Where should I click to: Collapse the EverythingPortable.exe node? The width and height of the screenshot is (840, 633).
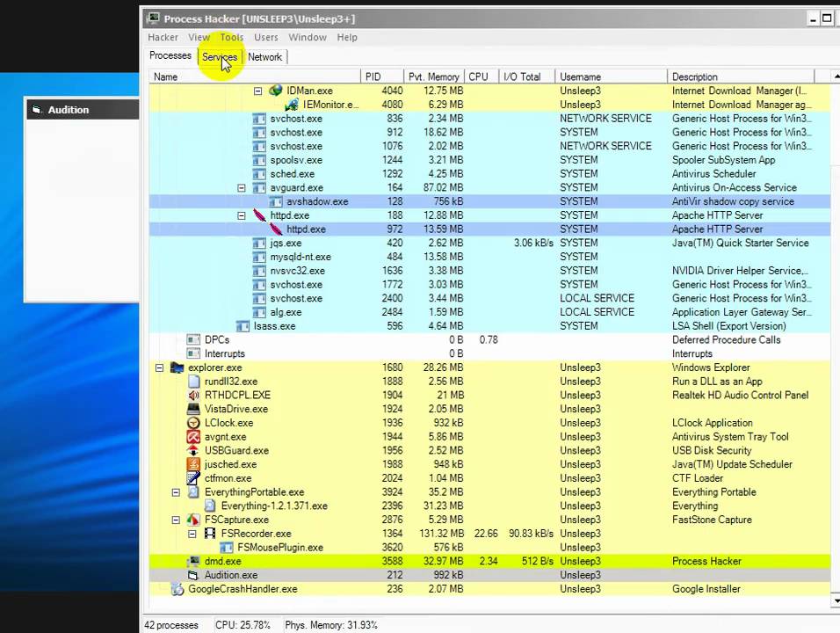pos(176,492)
